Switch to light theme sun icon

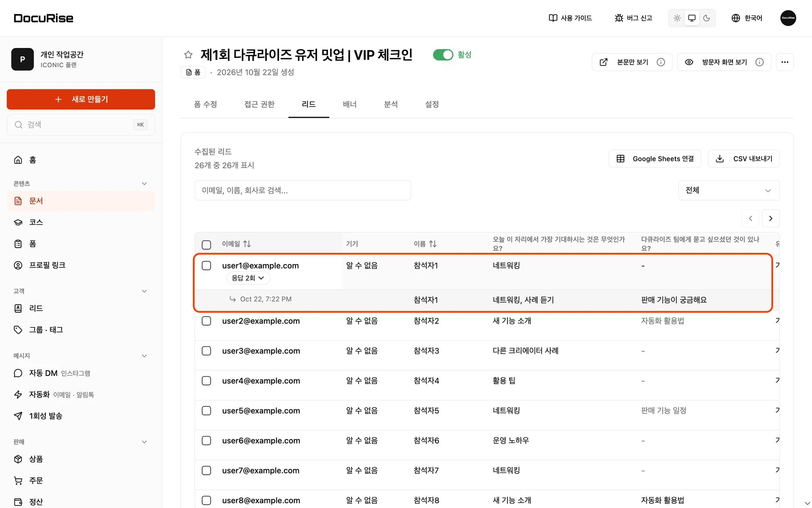pos(677,18)
